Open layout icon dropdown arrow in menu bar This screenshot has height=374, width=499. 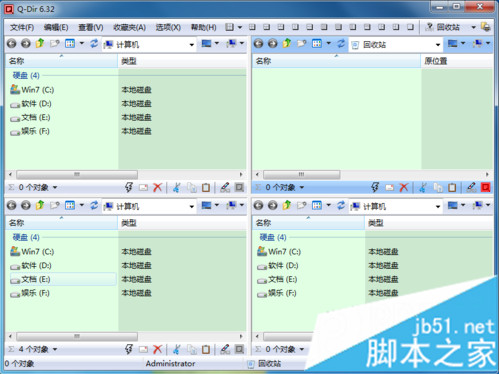240,27
